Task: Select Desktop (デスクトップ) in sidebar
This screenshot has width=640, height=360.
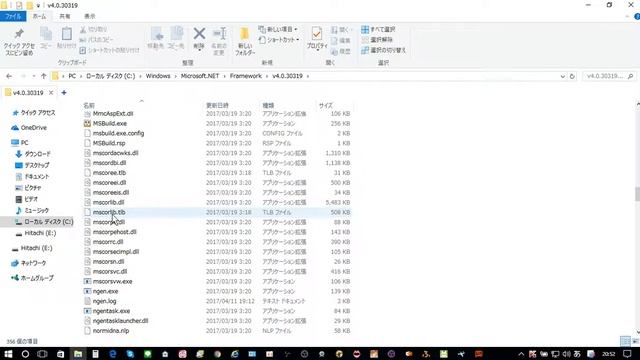Action: (32, 165)
